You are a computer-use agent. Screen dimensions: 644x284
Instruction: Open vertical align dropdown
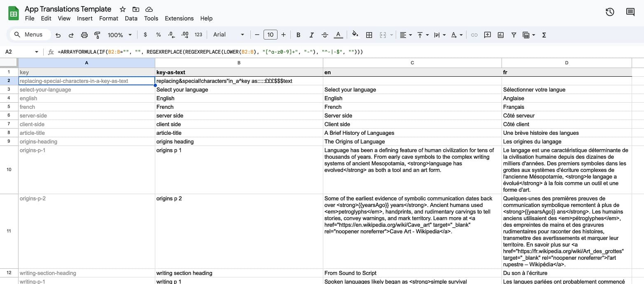tap(422, 35)
